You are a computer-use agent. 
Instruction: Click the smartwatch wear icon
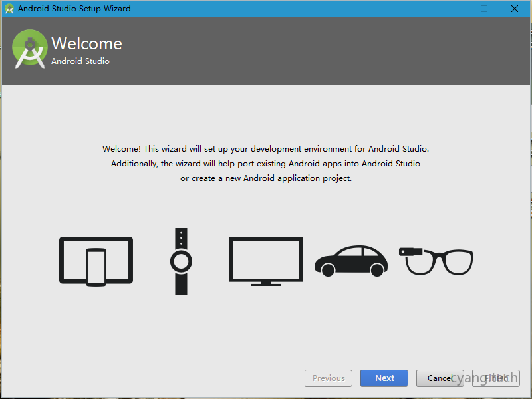[181, 261]
